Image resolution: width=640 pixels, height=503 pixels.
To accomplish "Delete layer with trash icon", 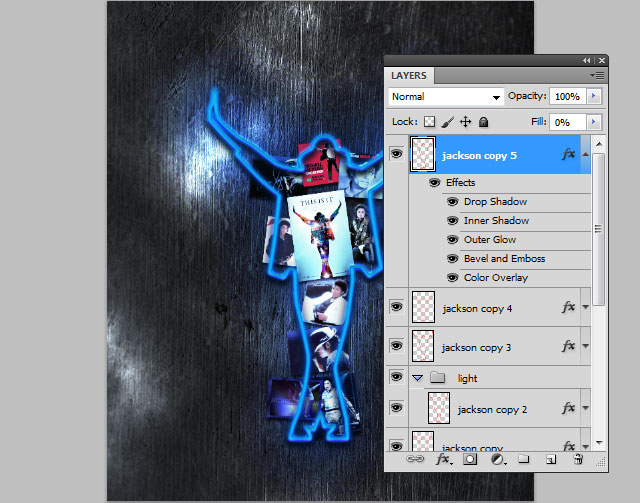I will (x=578, y=459).
